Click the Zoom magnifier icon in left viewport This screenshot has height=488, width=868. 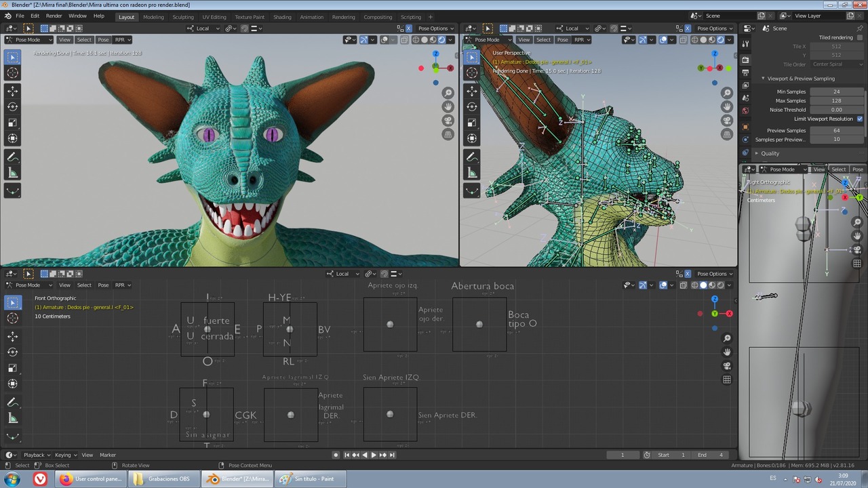pyautogui.click(x=448, y=93)
